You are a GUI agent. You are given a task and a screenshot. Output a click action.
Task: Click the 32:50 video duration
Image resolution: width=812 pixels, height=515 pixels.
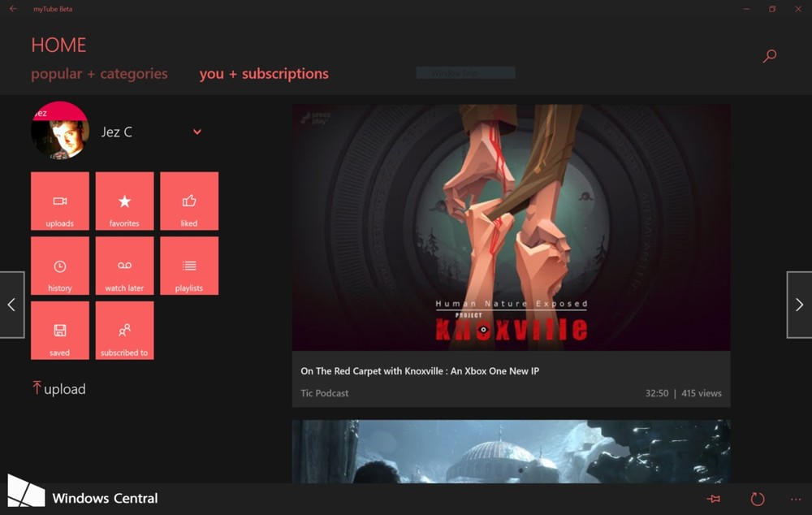pos(657,393)
